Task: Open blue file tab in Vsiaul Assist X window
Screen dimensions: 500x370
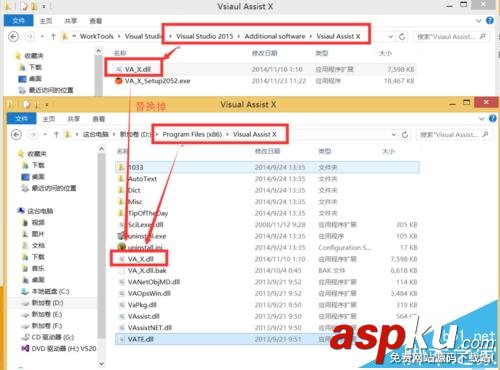Action: (x=18, y=21)
